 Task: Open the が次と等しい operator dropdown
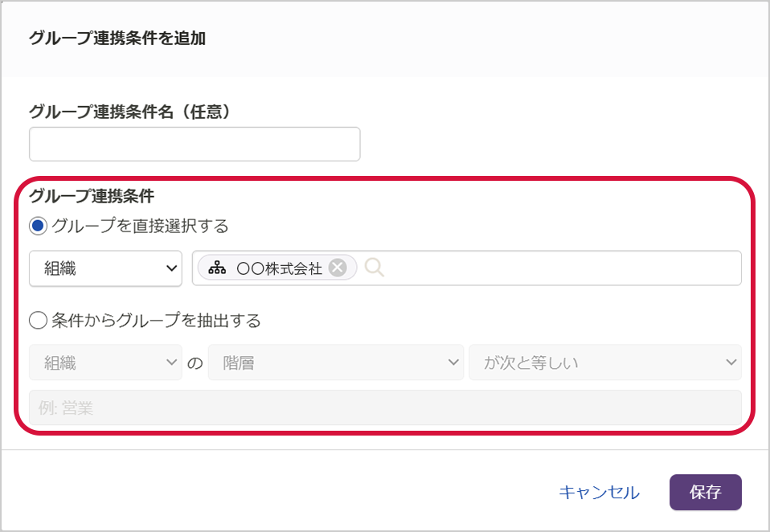pos(605,362)
